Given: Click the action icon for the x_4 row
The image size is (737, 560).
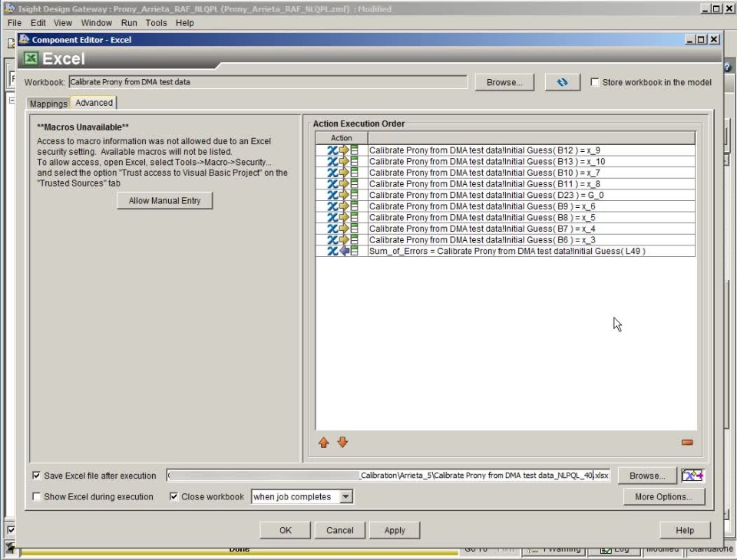Looking at the screenshot, I should coord(342,229).
